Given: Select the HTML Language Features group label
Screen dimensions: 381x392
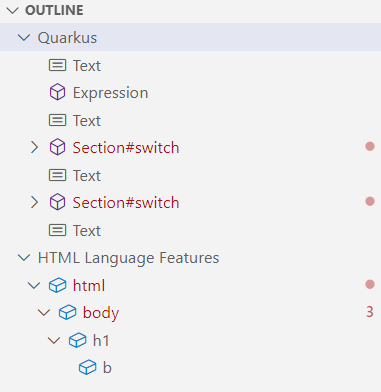Looking at the screenshot, I should [x=128, y=258].
